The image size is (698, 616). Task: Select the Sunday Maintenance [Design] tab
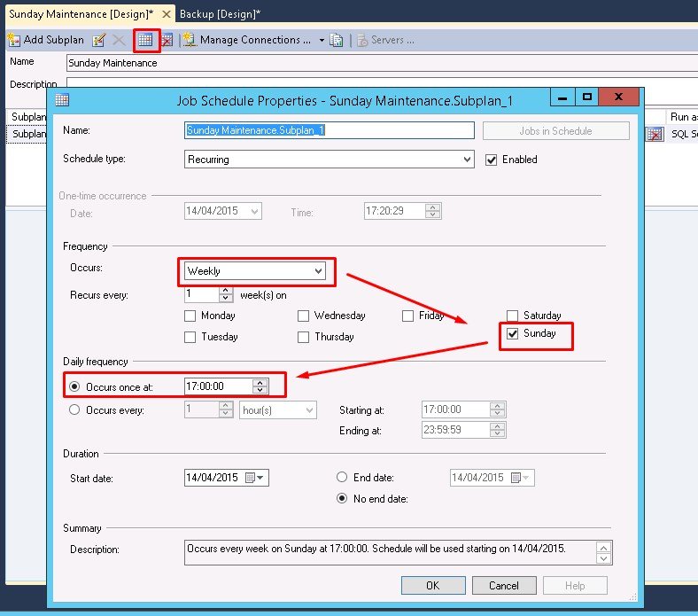pos(81,14)
